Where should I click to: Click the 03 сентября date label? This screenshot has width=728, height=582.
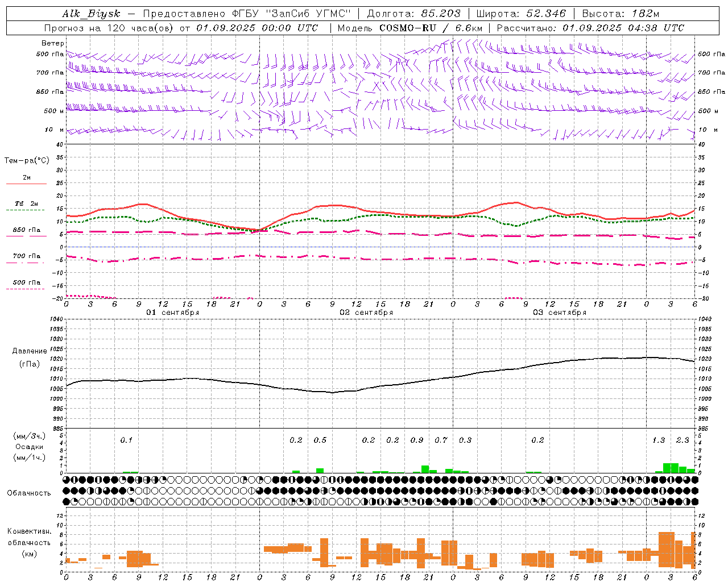coord(560,313)
